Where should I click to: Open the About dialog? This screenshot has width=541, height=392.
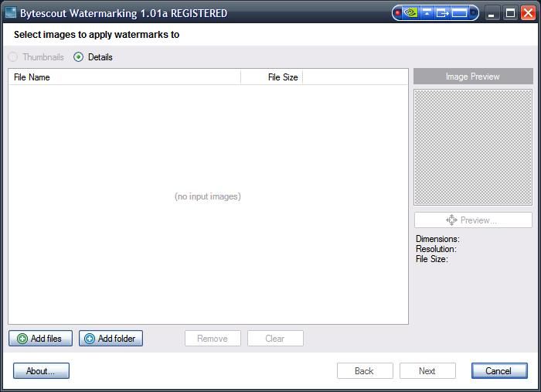pyautogui.click(x=41, y=371)
